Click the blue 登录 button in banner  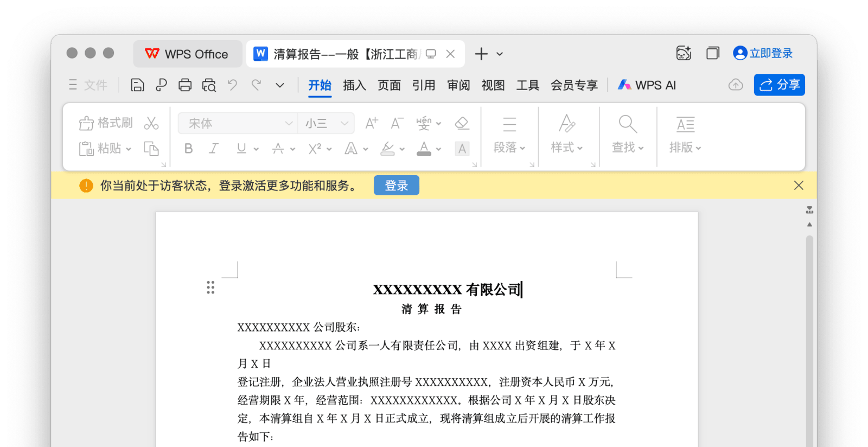(x=397, y=186)
